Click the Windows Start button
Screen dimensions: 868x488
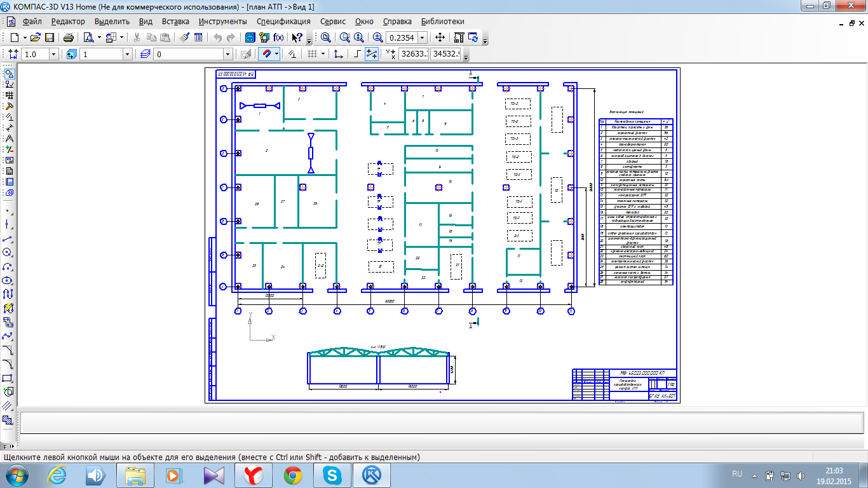16,475
